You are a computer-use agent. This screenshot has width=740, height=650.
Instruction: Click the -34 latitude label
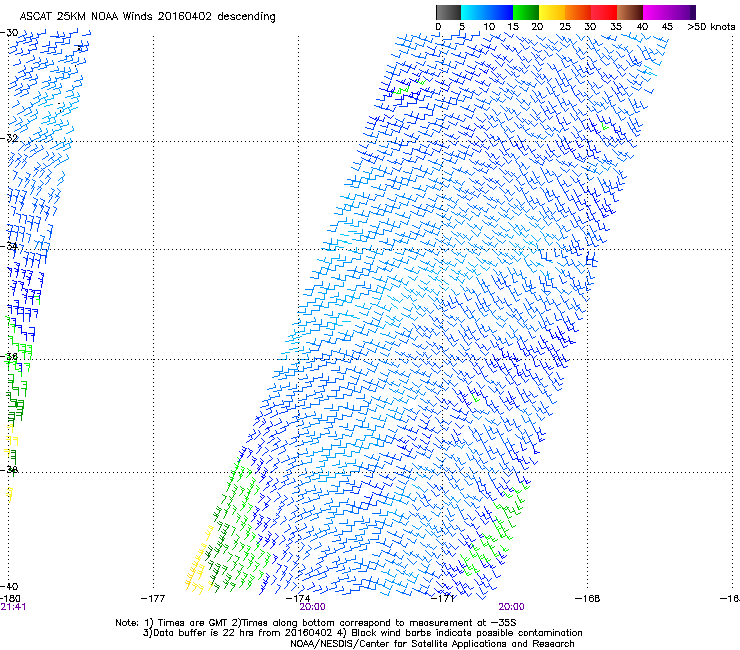(x=9, y=246)
